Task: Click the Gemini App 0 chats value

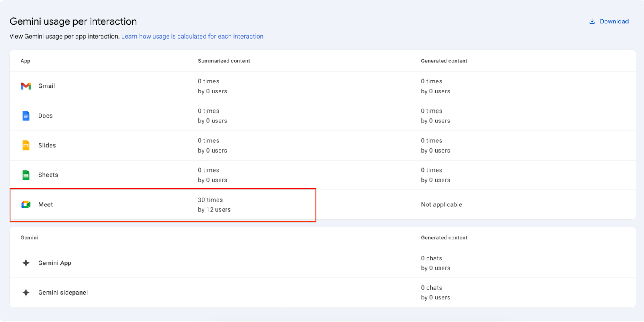Action: pos(431,258)
